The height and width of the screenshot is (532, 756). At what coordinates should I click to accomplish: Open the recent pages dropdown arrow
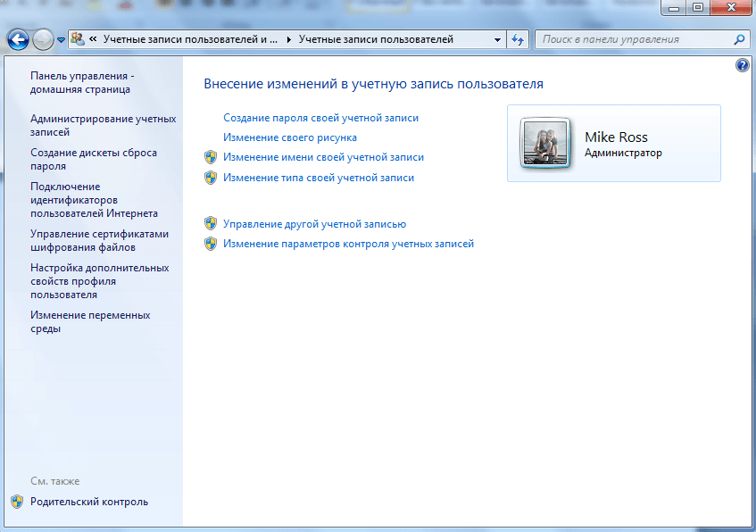[x=61, y=40]
